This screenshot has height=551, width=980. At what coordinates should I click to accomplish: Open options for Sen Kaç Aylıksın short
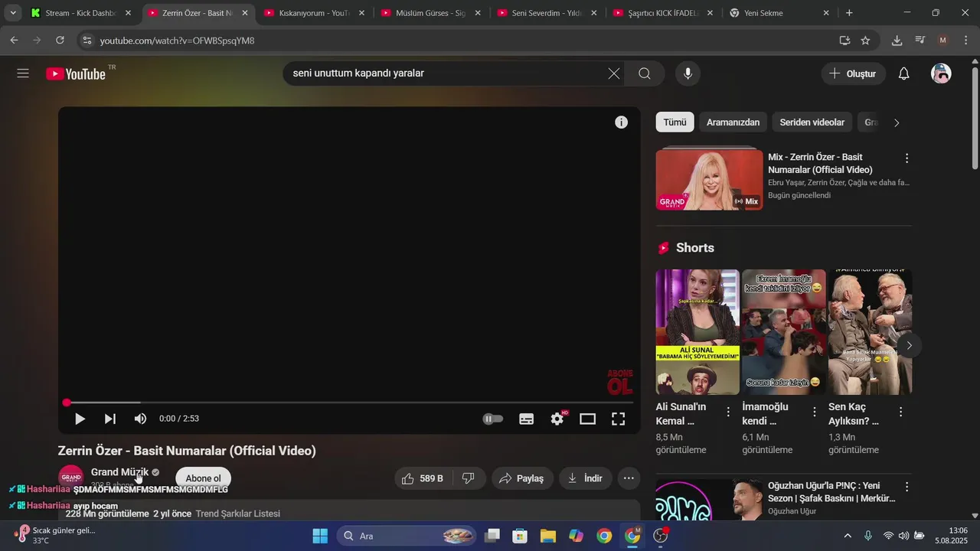coord(901,412)
